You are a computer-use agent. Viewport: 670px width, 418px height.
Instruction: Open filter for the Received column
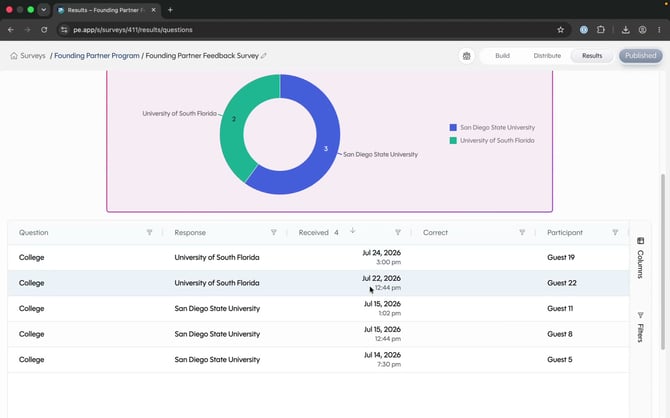[398, 232]
